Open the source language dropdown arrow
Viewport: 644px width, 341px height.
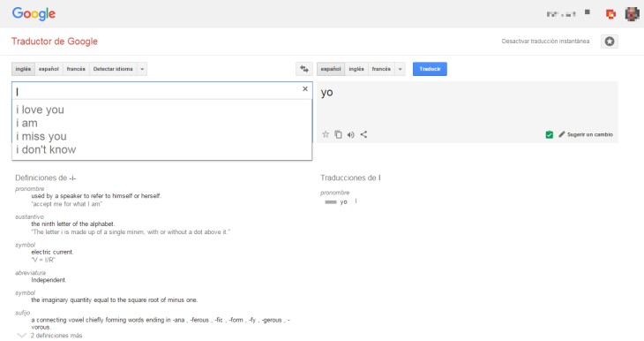pos(142,69)
